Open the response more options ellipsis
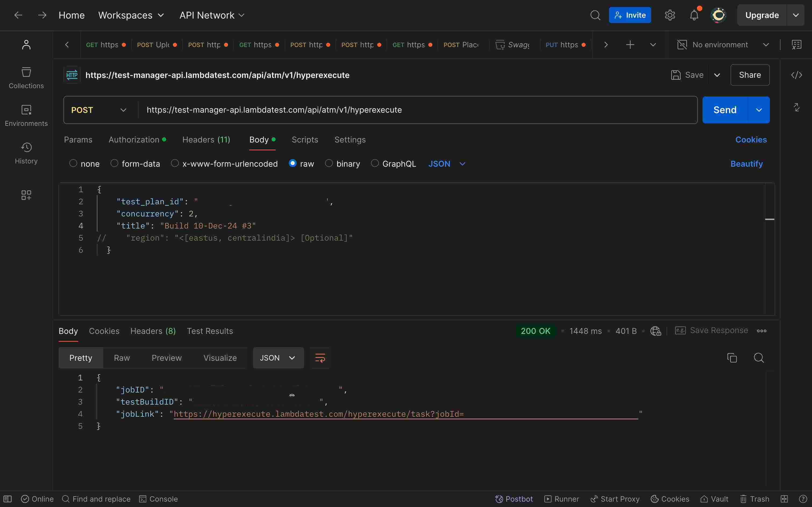The height and width of the screenshot is (507, 812). pos(761,331)
